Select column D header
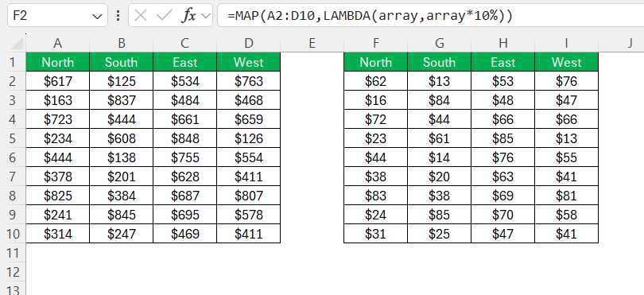This screenshot has height=295, width=644. 249,43
